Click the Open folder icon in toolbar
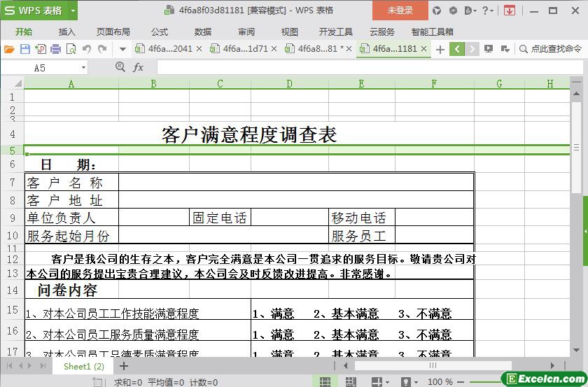 pyautogui.click(x=9, y=49)
